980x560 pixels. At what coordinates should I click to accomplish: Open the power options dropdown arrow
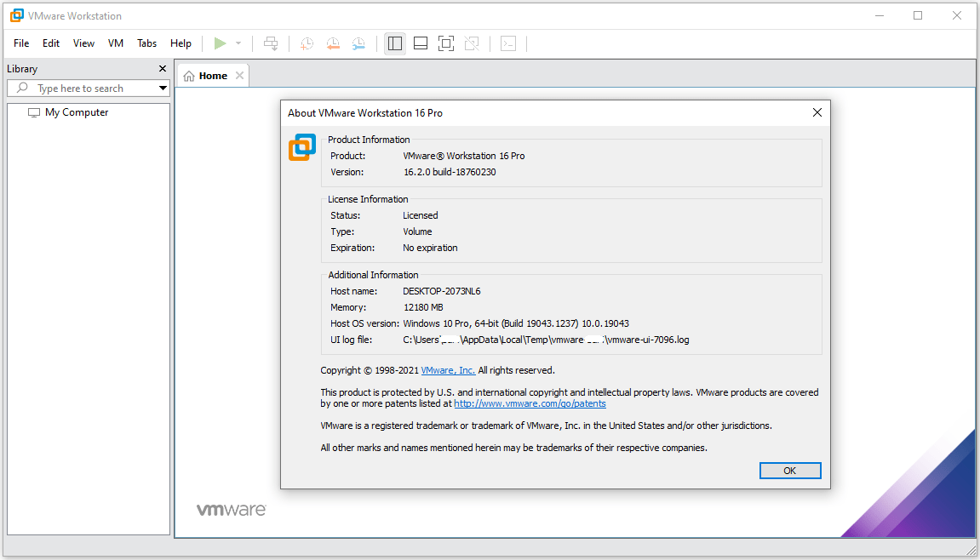click(238, 43)
